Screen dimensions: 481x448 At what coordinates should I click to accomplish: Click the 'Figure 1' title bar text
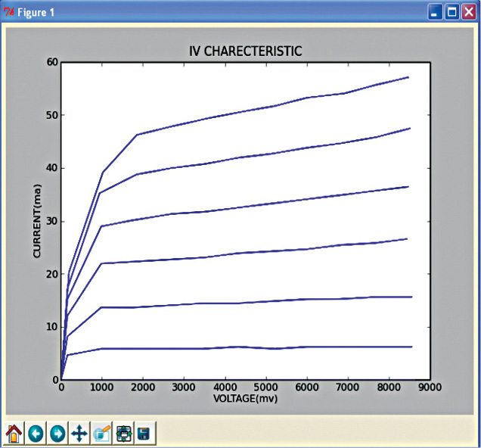pyautogui.click(x=36, y=11)
